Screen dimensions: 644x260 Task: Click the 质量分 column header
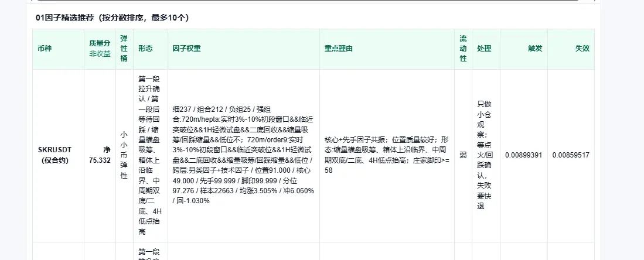(100, 49)
